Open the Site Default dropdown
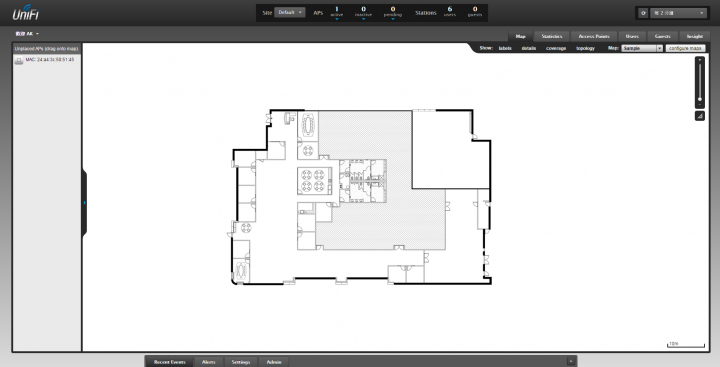The width and height of the screenshot is (720, 367). click(x=290, y=12)
